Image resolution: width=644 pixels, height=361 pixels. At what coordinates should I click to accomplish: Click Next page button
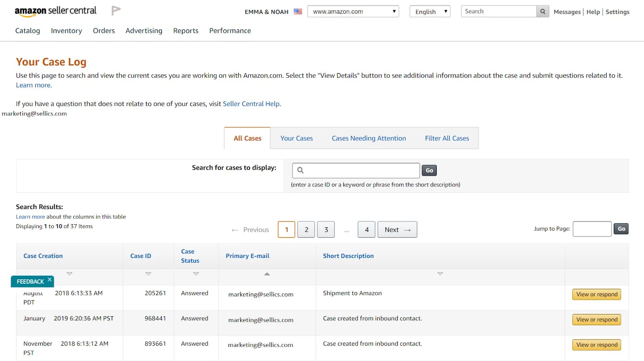coord(397,230)
